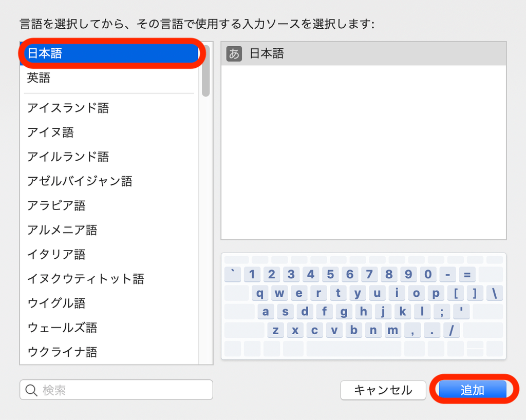The width and height of the screenshot is (526, 420).
Task: Click the number 1 key on keyboard preview
Action: pos(252,274)
